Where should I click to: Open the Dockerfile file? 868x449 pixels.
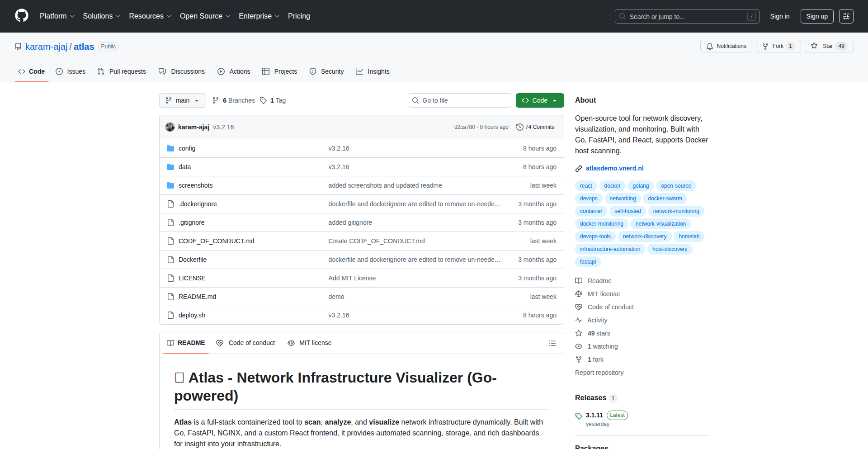[193, 260]
